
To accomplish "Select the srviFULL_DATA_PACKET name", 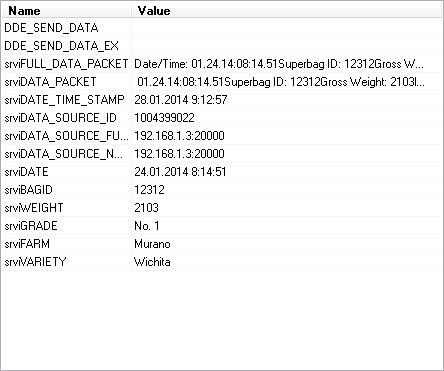I will click(x=66, y=64).
